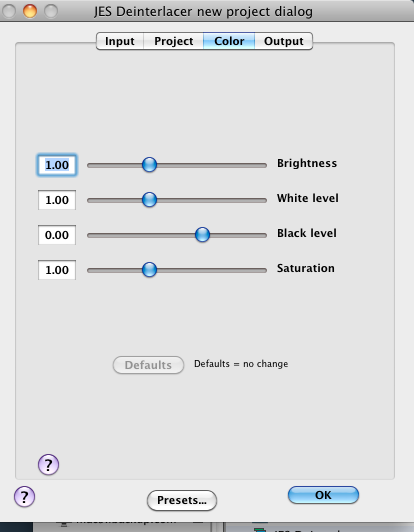Click the Defaults button
The width and height of the screenshot is (414, 532).
pos(148,365)
